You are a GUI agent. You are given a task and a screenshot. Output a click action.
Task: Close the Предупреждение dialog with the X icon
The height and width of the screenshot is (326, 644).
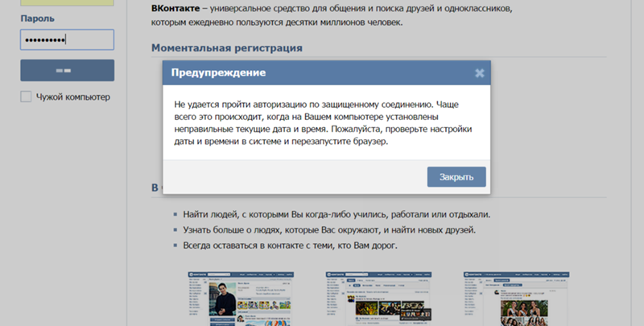tap(479, 73)
